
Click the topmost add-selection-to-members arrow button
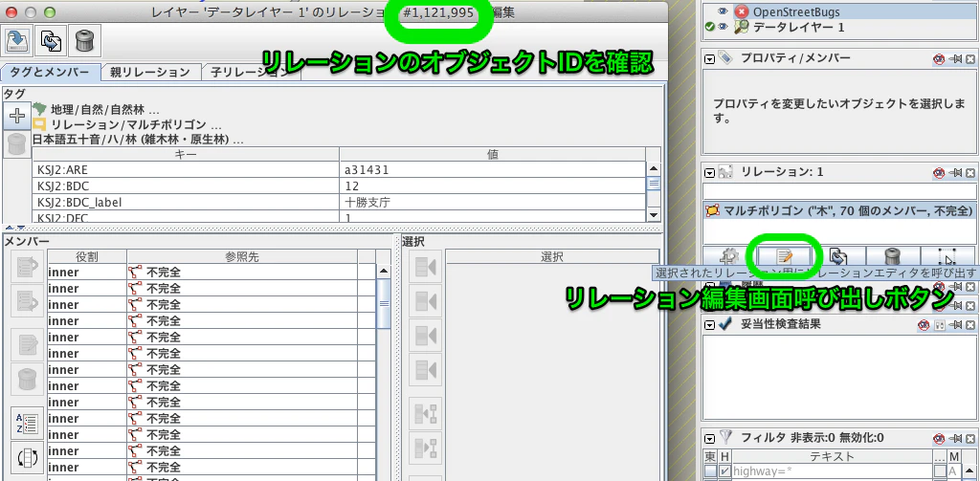425,268
